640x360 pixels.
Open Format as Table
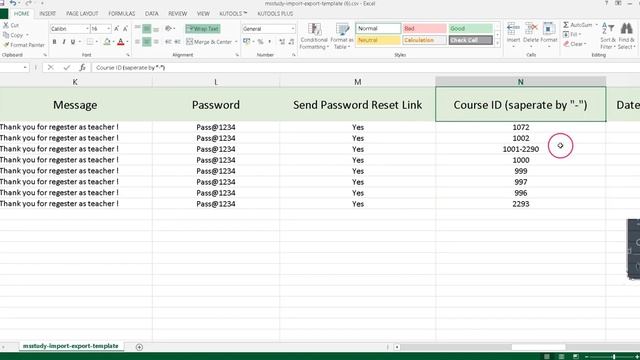point(342,36)
